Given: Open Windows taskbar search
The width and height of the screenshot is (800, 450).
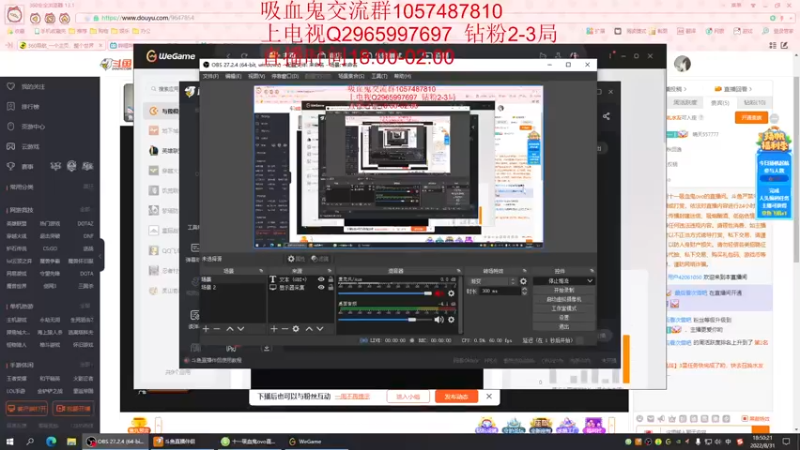Looking at the screenshot, I should point(30,441).
